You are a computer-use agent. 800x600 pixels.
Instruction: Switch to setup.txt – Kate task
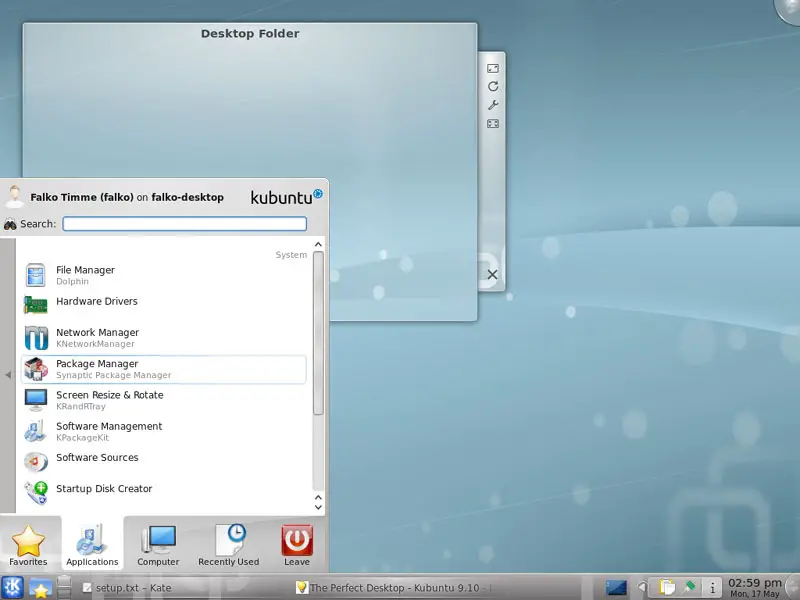128,588
